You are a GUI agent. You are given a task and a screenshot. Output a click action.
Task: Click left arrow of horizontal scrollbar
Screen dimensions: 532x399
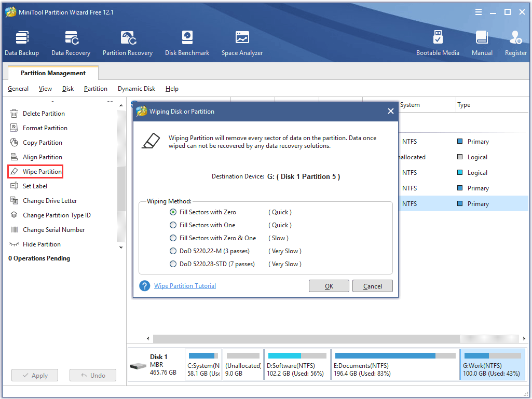coord(148,339)
